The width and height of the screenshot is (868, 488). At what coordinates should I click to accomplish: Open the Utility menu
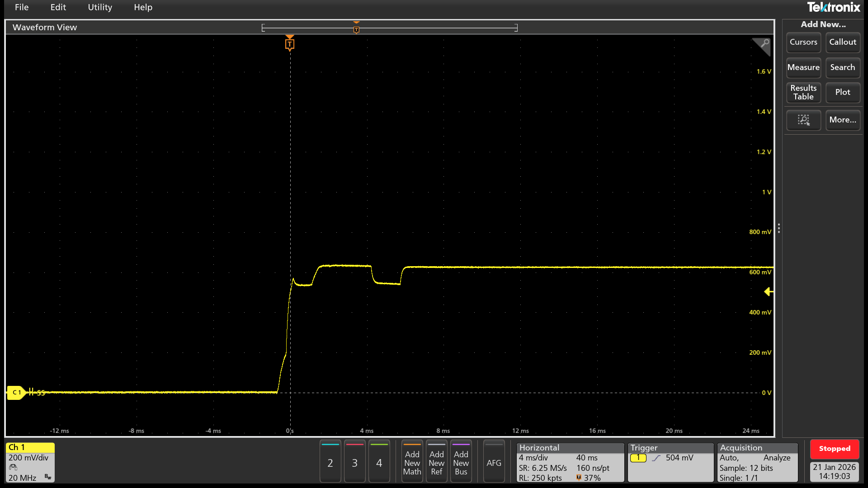100,7
